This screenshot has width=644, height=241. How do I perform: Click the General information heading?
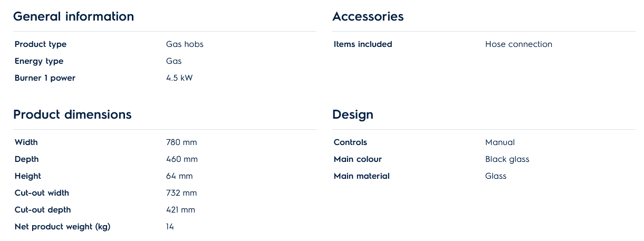[x=73, y=16]
